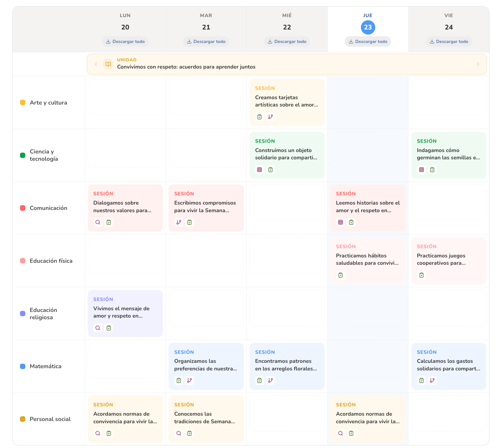Click the grid icon in Construimos un objeto session
This screenshot has width=499, height=448.
coord(259,170)
